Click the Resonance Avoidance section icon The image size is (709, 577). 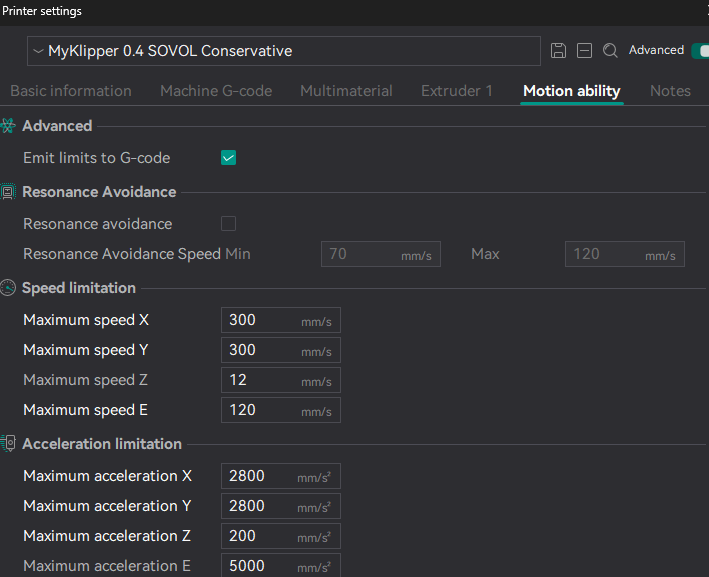click(x=8, y=192)
